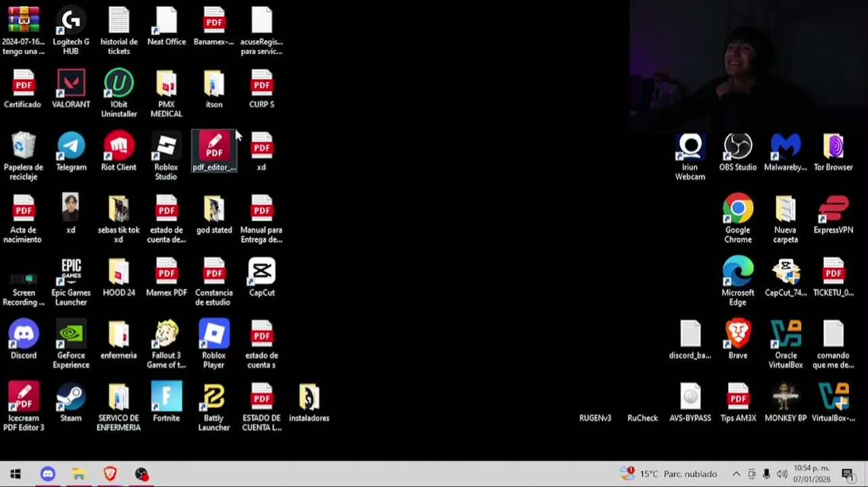The image size is (868, 487).
Task: Open the HOOD 24 folder
Action: 119,278
